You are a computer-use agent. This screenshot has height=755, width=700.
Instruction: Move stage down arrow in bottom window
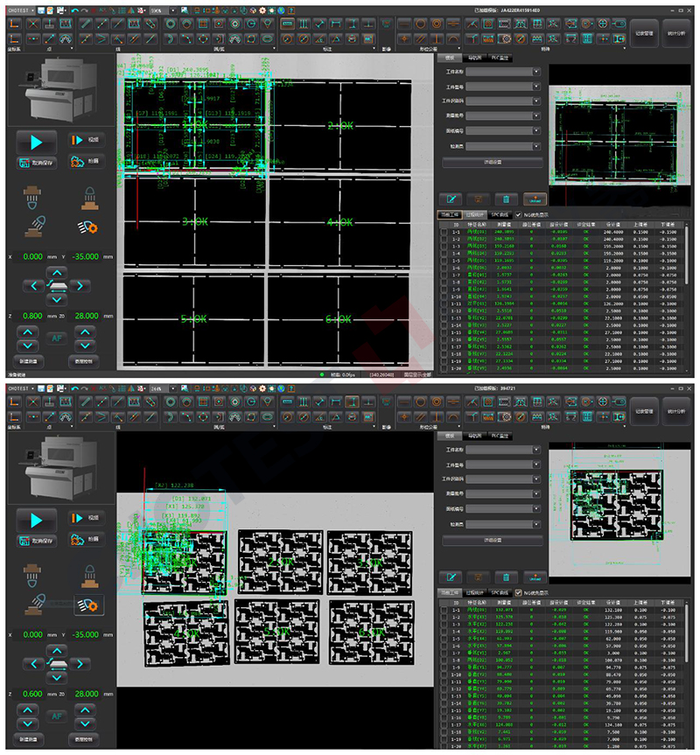57,677
